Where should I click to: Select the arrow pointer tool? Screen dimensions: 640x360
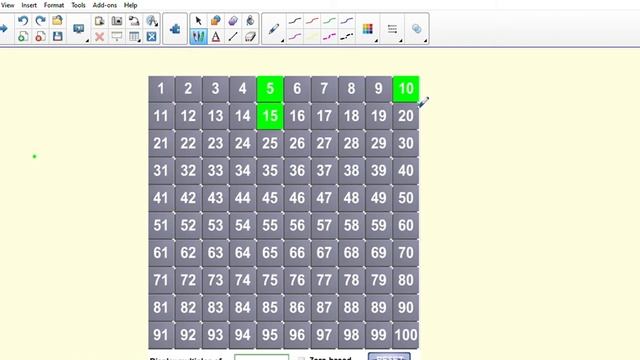[x=198, y=21]
